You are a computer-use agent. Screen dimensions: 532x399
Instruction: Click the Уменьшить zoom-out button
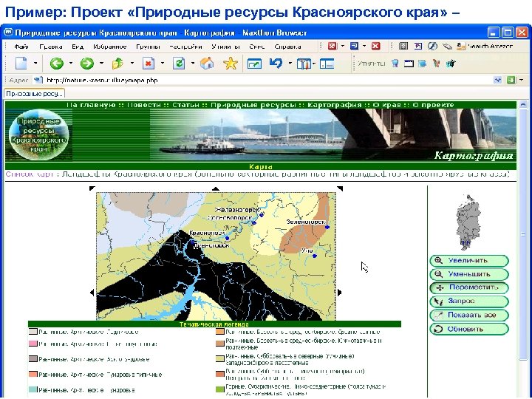tap(469, 274)
